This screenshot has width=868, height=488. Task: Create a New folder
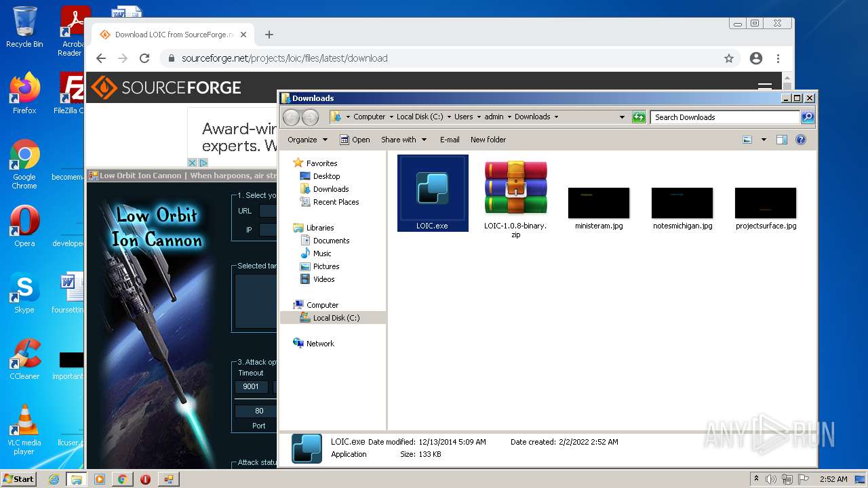tap(488, 140)
